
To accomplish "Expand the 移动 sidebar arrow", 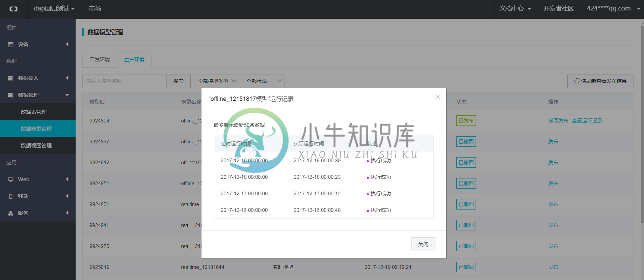I will 67,196.
